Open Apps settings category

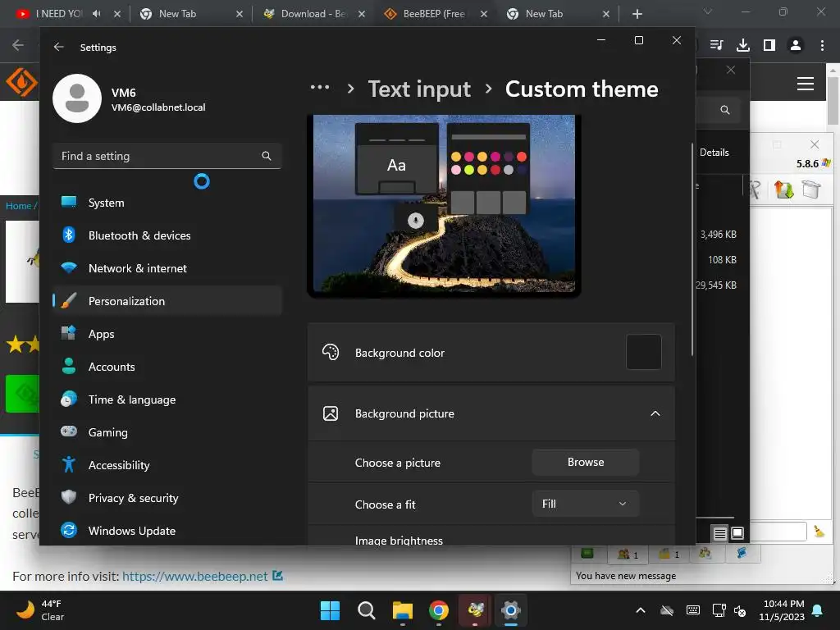167,334
